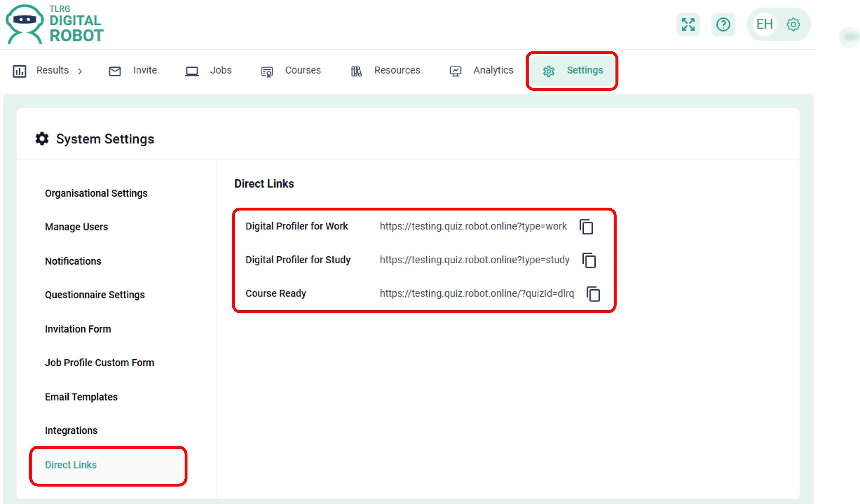This screenshot has height=504, width=860.
Task: Expand the Results chevron arrow
Action: click(80, 71)
